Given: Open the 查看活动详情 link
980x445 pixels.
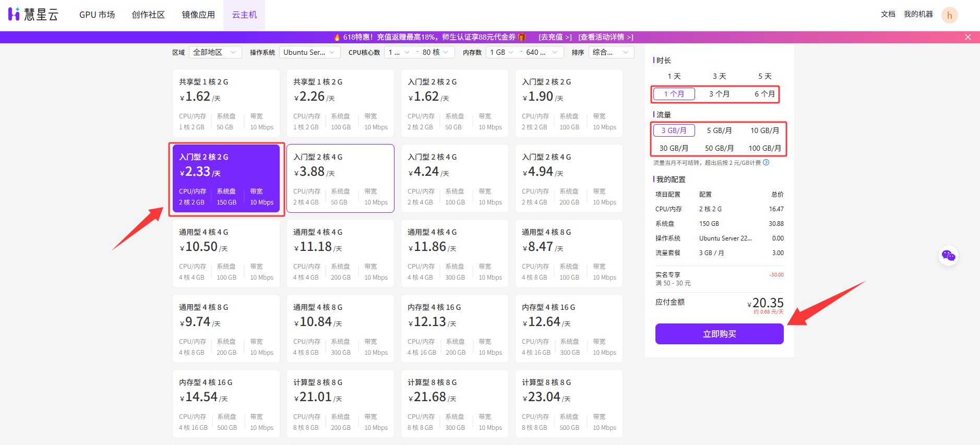Looking at the screenshot, I should click(605, 37).
